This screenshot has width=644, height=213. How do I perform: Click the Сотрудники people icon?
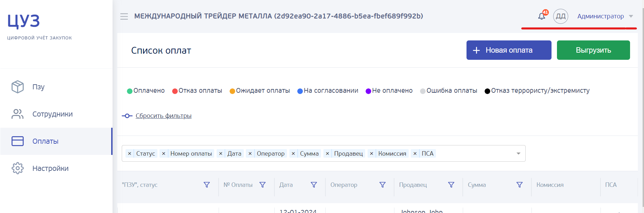(18, 114)
